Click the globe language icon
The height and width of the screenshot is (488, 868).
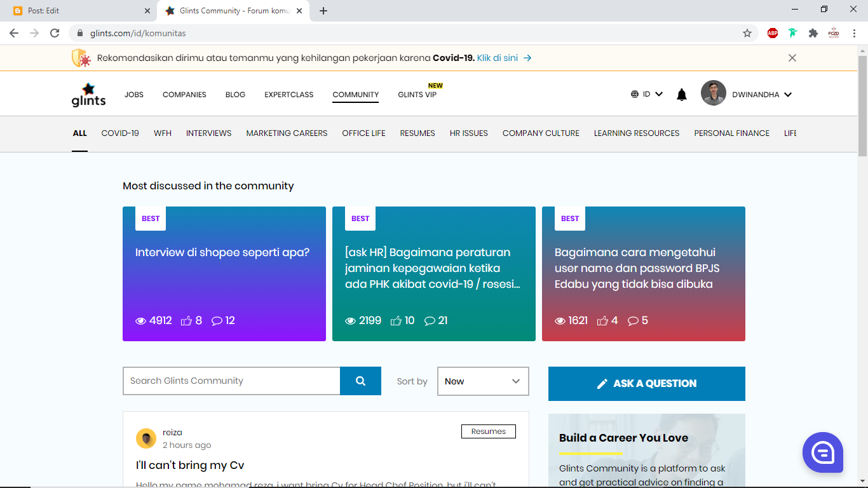tap(635, 94)
